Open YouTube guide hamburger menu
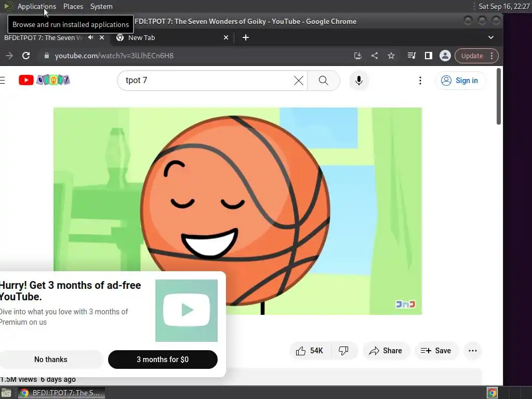The width and height of the screenshot is (532, 399). tap(3, 80)
